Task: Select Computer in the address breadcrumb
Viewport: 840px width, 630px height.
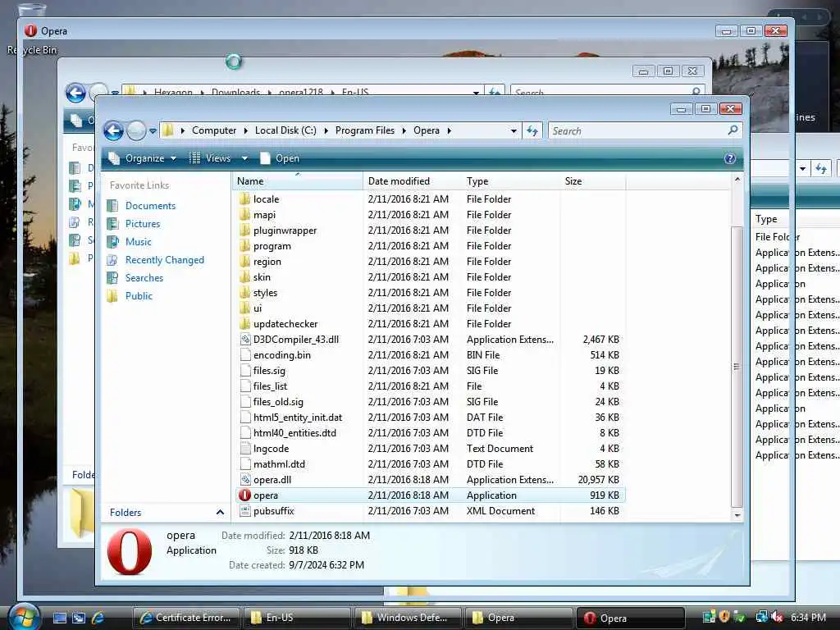Action: click(x=214, y=130)
